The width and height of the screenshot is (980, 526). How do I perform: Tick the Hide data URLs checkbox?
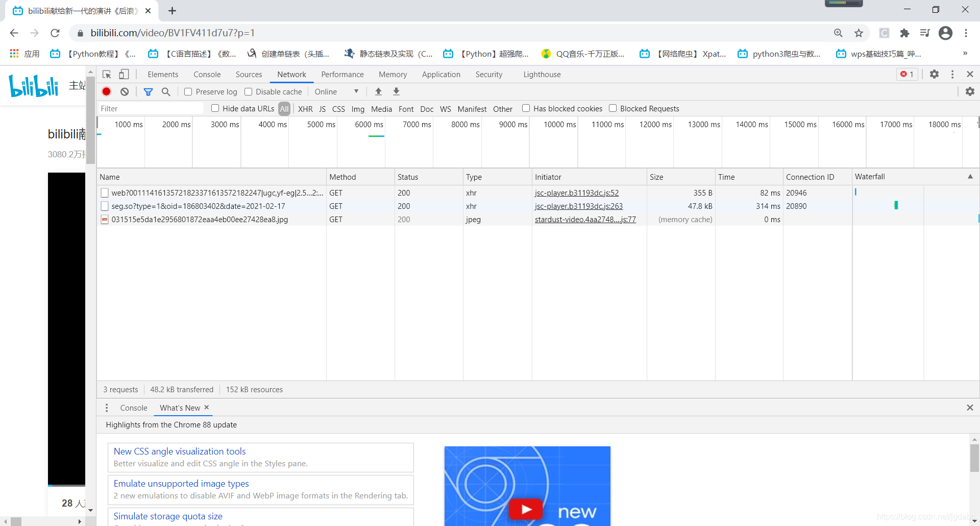(215, 108)
